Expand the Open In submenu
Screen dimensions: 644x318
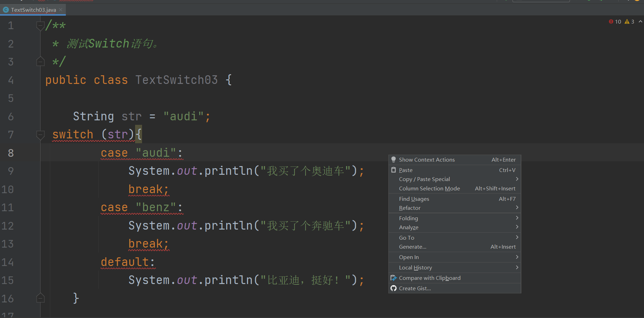coord(455,257)
